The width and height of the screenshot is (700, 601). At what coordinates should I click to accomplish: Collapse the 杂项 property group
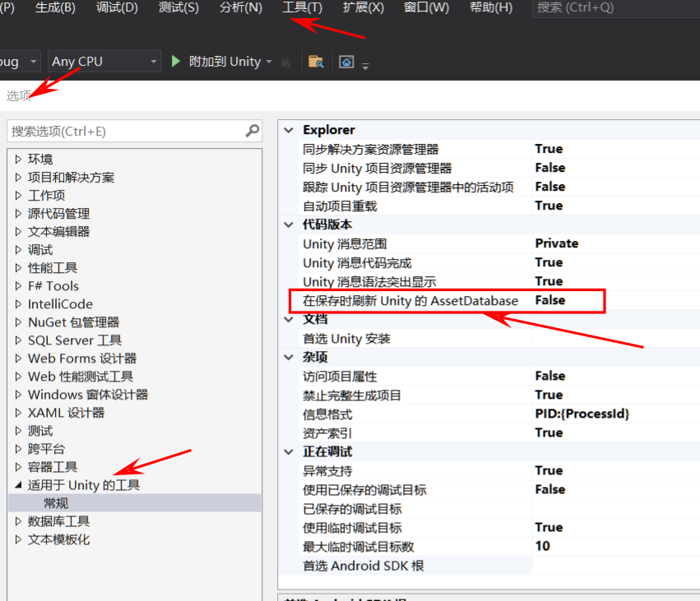coord(289,357)
